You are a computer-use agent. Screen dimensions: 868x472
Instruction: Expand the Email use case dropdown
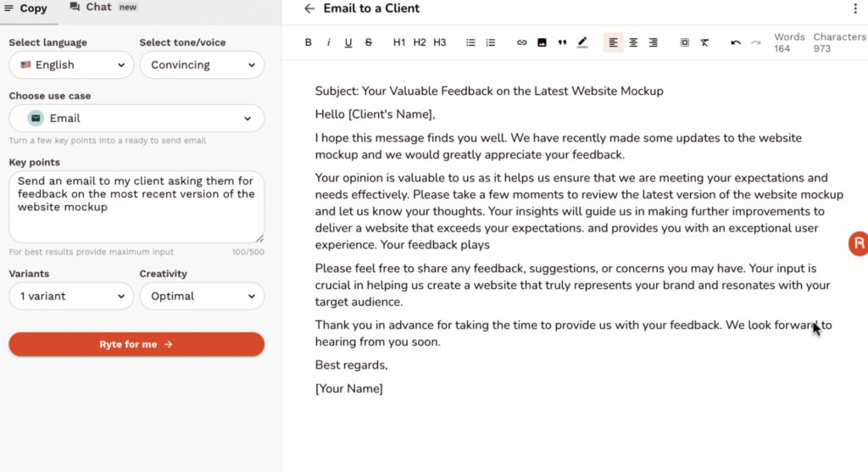tap(136, 118)
